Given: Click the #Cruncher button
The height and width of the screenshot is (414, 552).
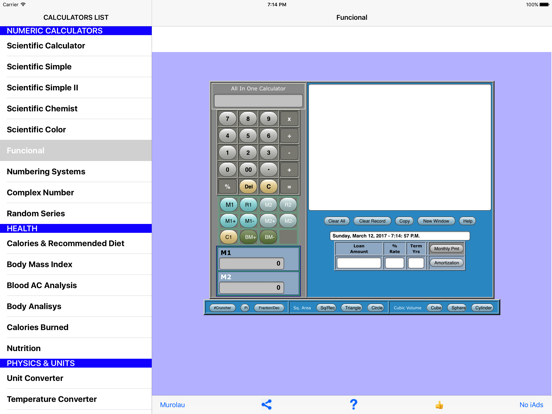Looking at the screenshot, I should [222, 308].
